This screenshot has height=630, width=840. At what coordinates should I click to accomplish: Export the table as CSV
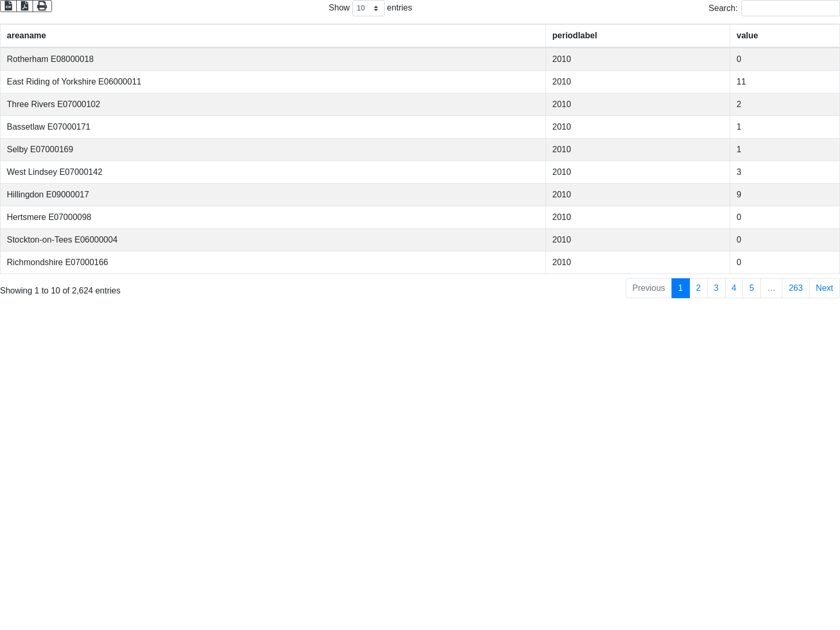coord(8,6)
